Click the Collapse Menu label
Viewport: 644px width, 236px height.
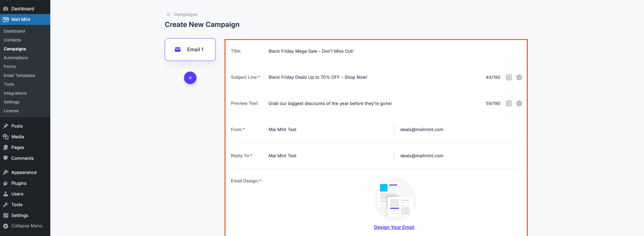tap(27, 226)
